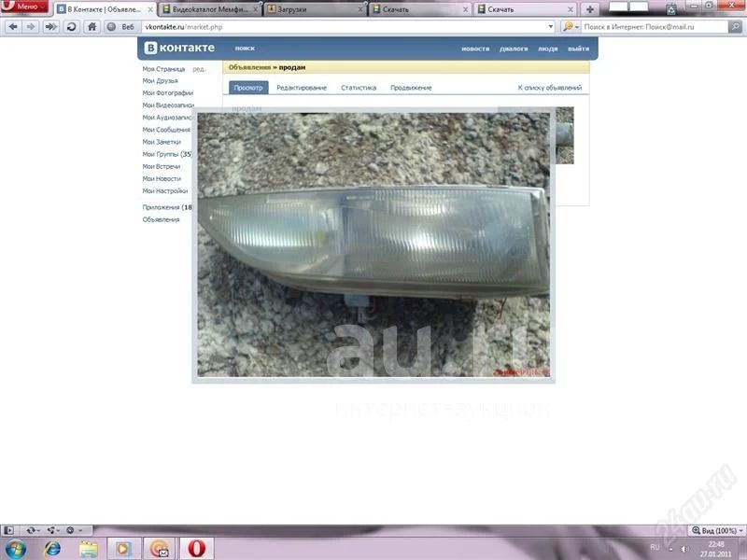Open диалоги in the VK header

point(514,49)
